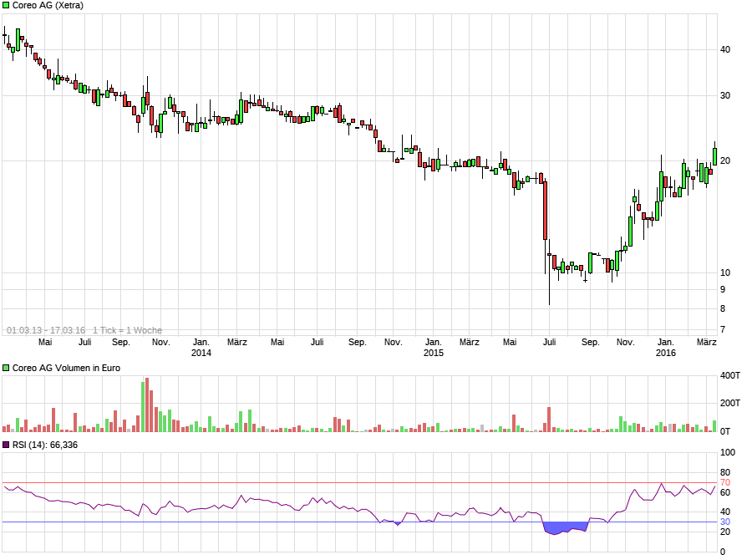Click the green Coreo AG (Xetra) legend square
752x560 pixels.
click(x=6, y=5)
